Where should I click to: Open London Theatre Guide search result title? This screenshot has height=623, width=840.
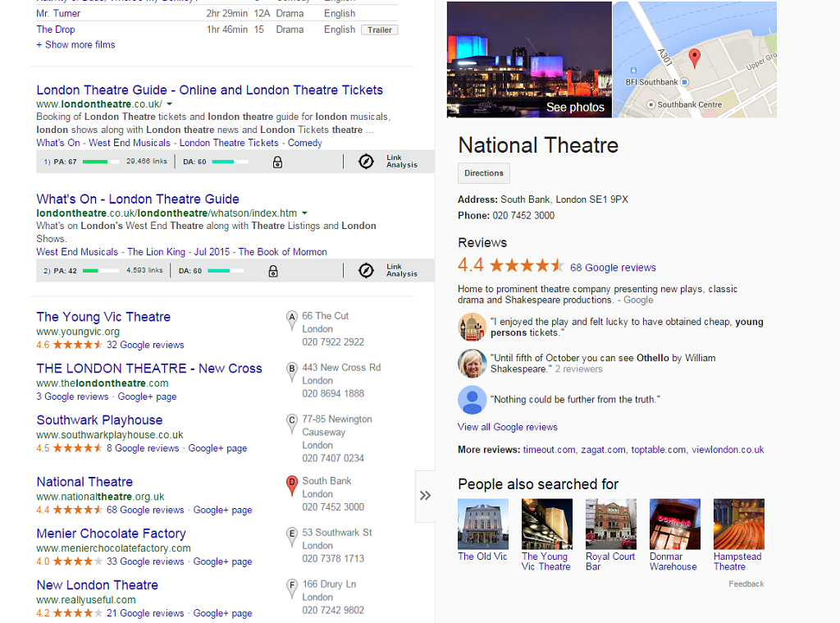point(209,90)
